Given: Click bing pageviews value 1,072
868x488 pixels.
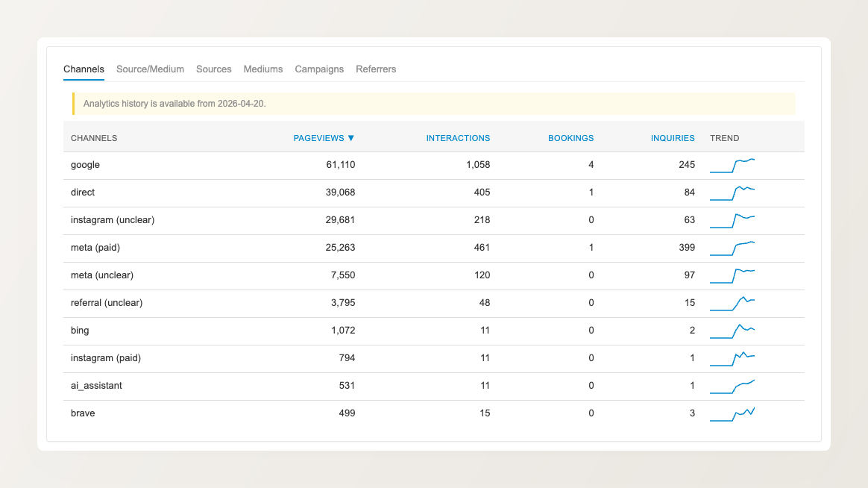Looking at the screenshot, I should (343, 331).
